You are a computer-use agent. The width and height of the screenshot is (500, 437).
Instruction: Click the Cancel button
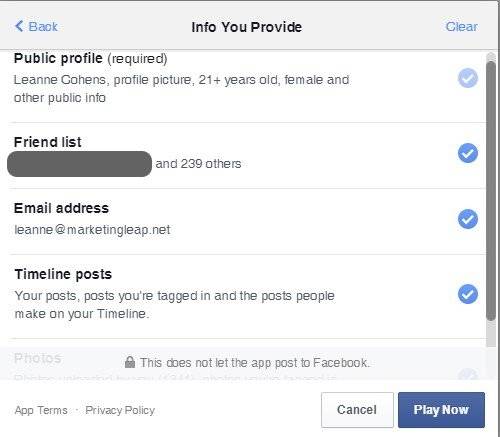click(357, 410)
